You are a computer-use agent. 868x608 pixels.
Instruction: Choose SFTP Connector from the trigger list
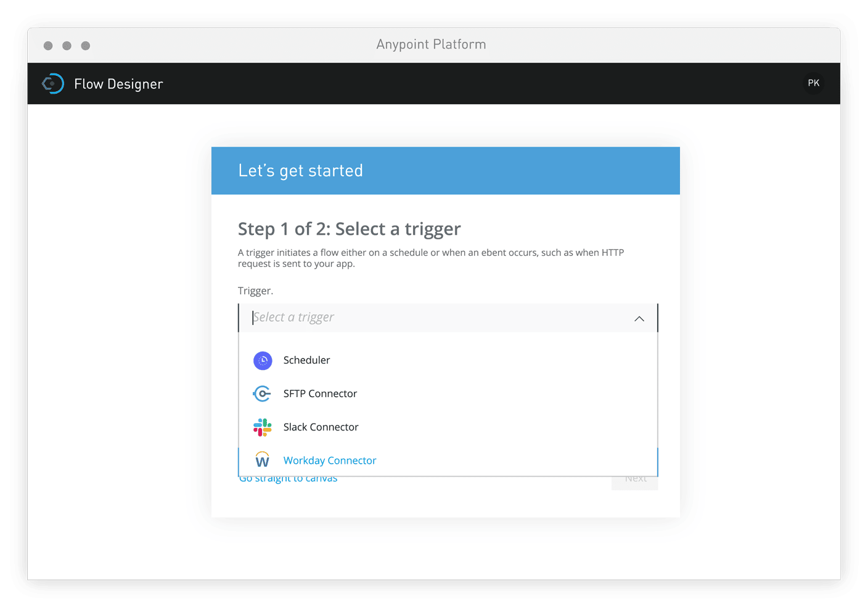[x=448, y=393]
